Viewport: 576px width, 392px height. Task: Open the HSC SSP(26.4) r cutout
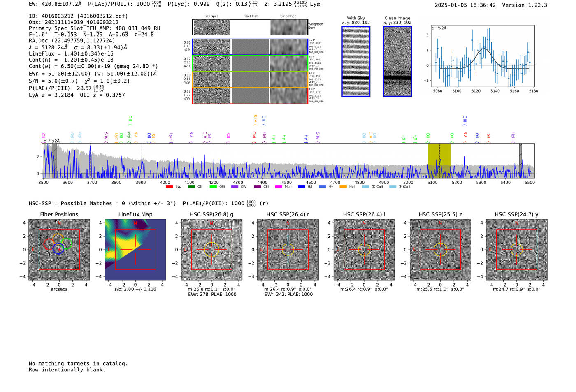click(x=288, y=249)
